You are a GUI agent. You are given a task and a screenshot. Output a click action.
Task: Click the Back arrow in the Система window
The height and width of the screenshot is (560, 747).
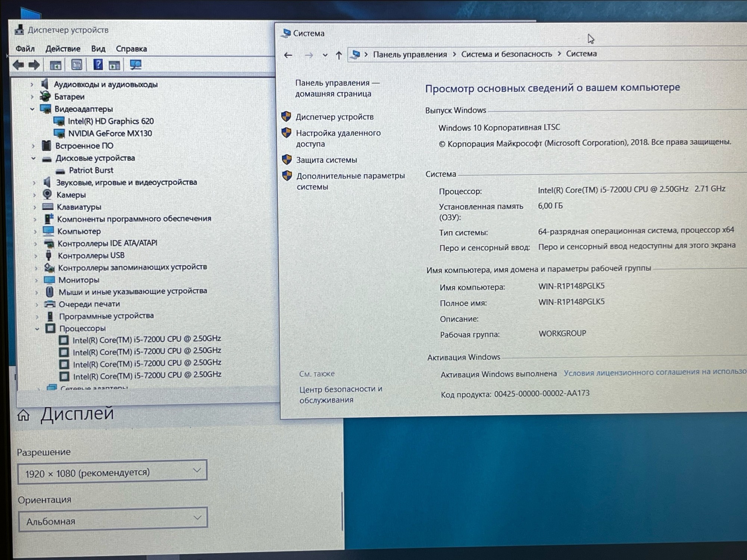click(288, 55)
